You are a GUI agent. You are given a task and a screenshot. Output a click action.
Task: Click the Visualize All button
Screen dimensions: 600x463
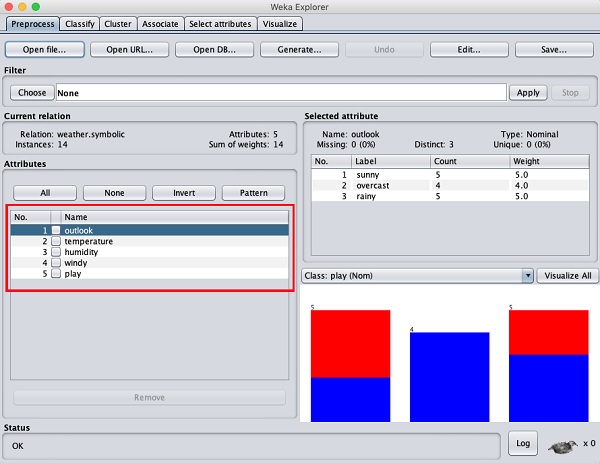point(566,275)
